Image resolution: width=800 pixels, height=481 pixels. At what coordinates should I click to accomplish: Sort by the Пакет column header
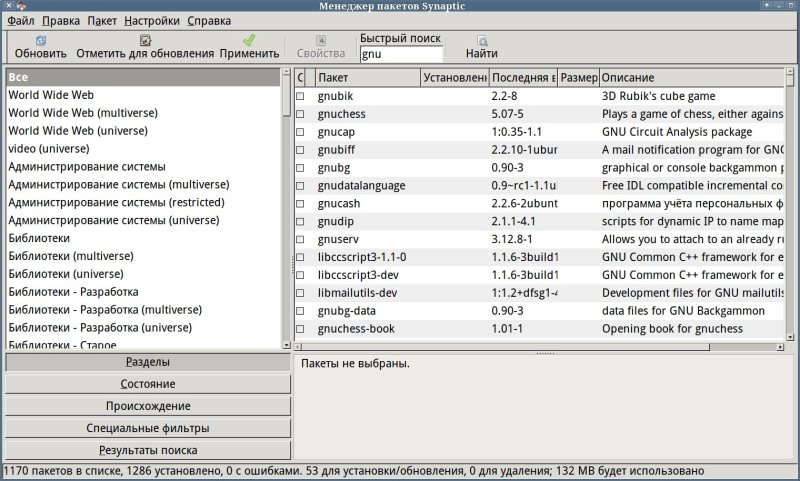368,78
